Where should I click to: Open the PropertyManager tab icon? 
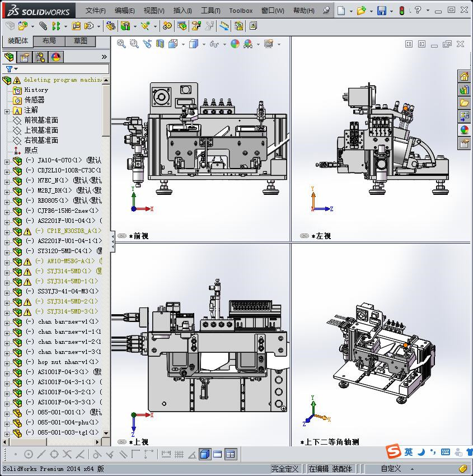point(25,57)
